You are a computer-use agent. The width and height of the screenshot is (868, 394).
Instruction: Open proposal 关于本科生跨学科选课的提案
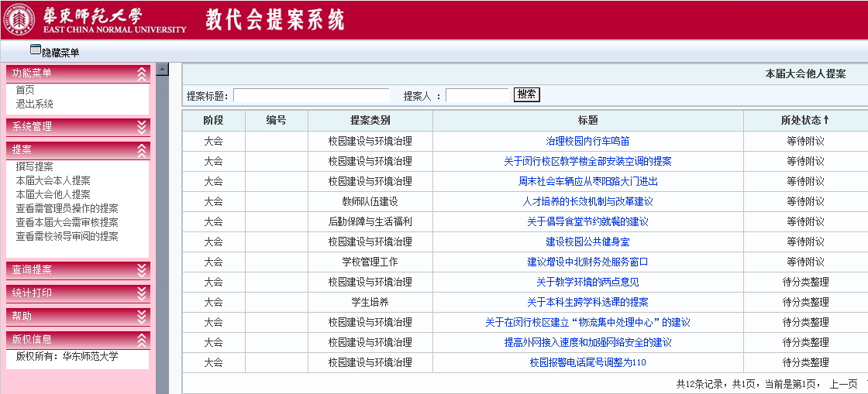coord(587,302)
